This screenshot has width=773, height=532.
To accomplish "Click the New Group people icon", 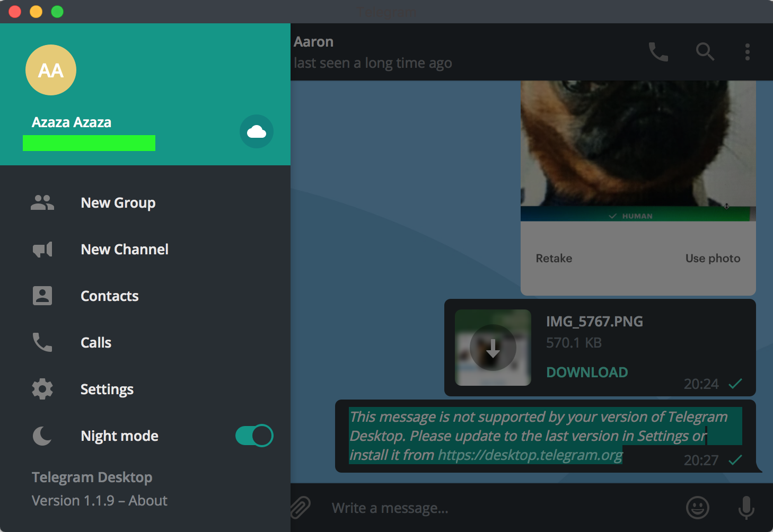I will 42,202.
